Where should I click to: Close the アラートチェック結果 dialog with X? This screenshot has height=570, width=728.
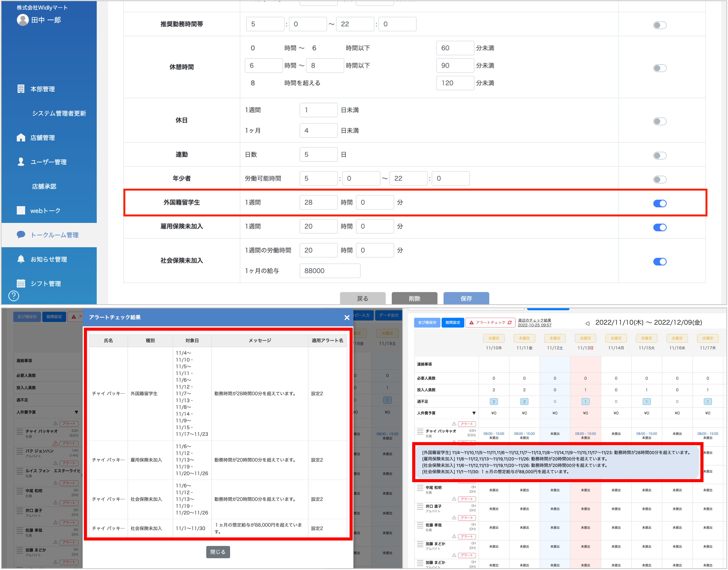[x=347, y=318]
